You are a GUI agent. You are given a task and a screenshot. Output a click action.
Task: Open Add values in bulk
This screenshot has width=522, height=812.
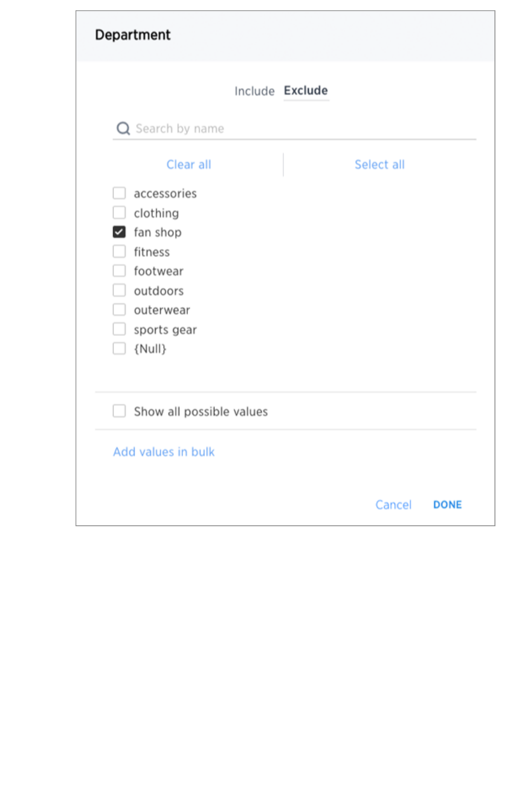point(164,452)
